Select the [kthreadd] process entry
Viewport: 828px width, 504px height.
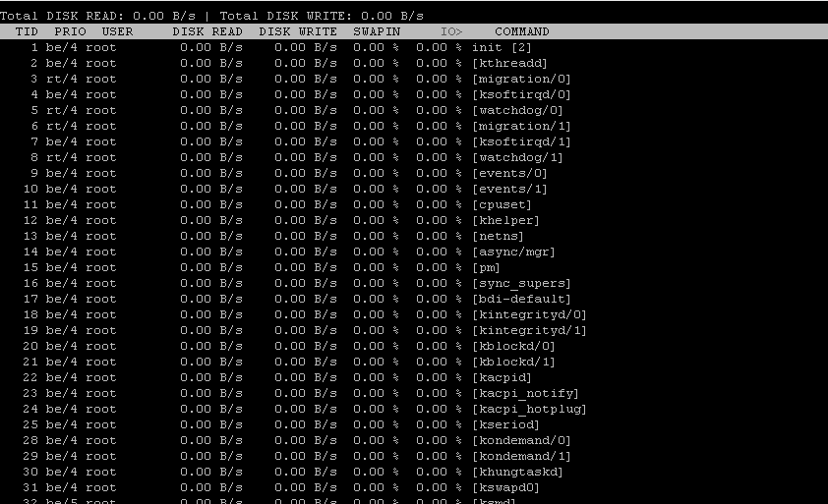509,63
